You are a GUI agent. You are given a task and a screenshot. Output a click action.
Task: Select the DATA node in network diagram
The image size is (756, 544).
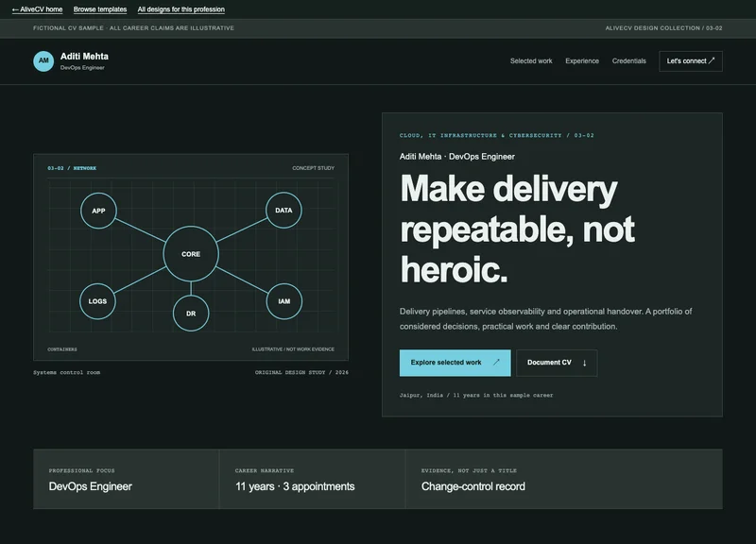pyautogui.click(x=283, y=210)
